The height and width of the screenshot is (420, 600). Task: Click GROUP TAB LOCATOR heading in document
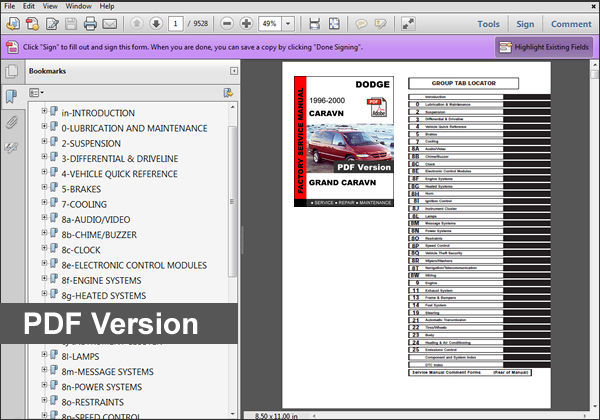(463, 83)
